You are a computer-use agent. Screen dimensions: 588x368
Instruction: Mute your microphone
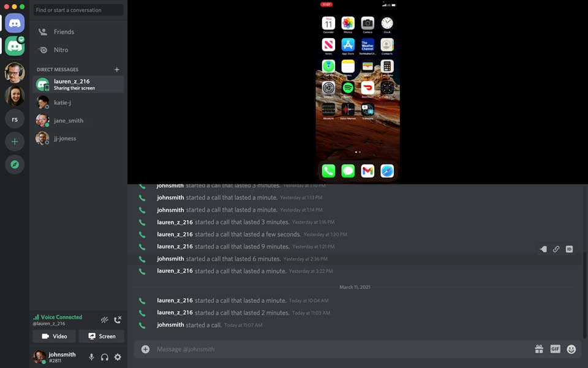tap(91, 356)
